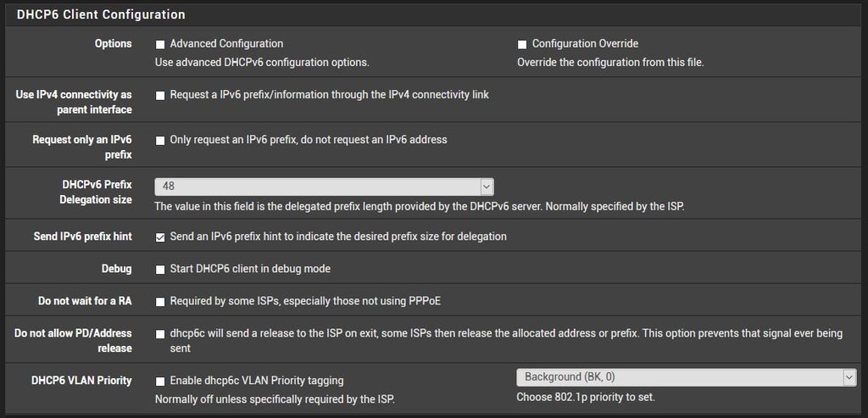Enable Start DHCP6 client in debug mode
Screen dimensions: 868x418
pyautogui.click(x=160, y=270)
